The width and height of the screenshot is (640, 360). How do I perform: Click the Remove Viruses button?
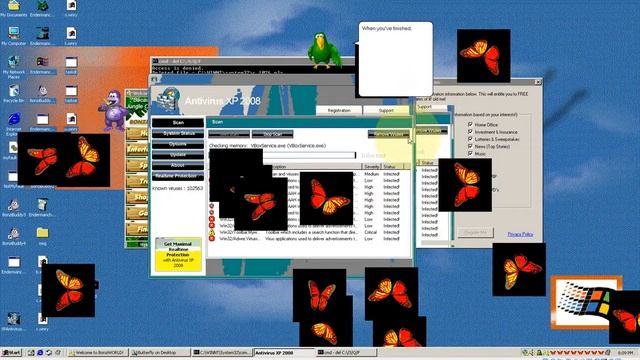click(388, 134)
